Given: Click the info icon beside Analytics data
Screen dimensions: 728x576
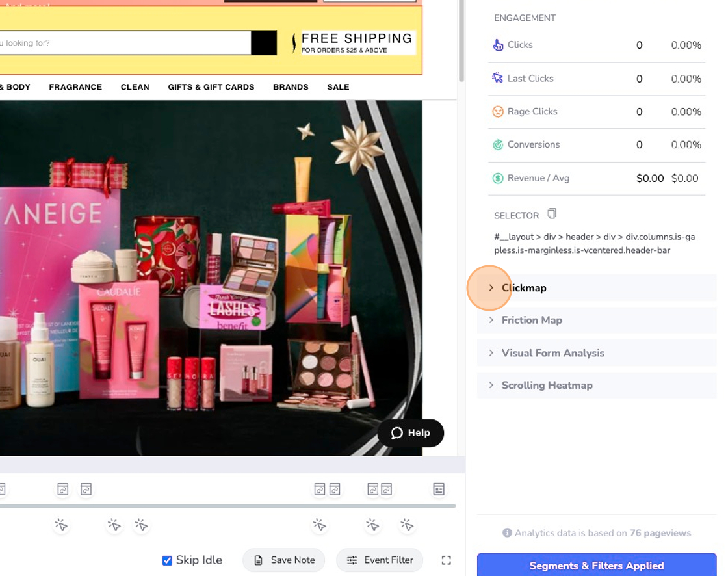Looking at the screenshot, I should click(x=507, y=533).
